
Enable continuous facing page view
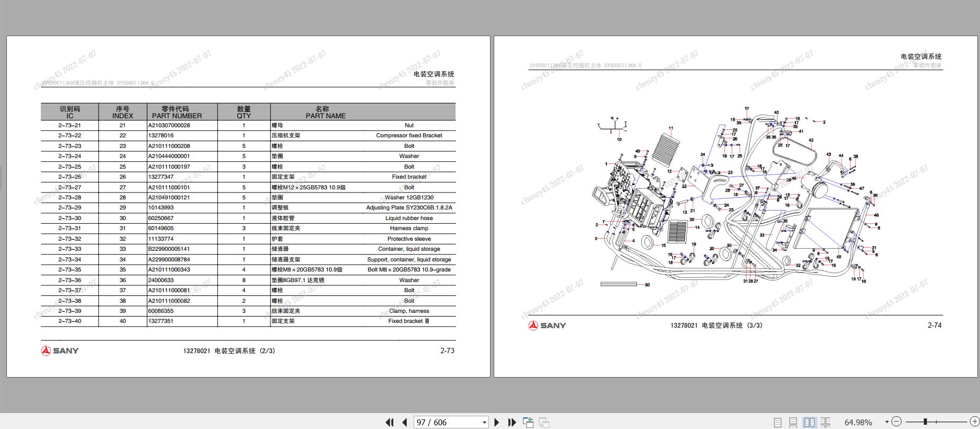coord(825,422)
